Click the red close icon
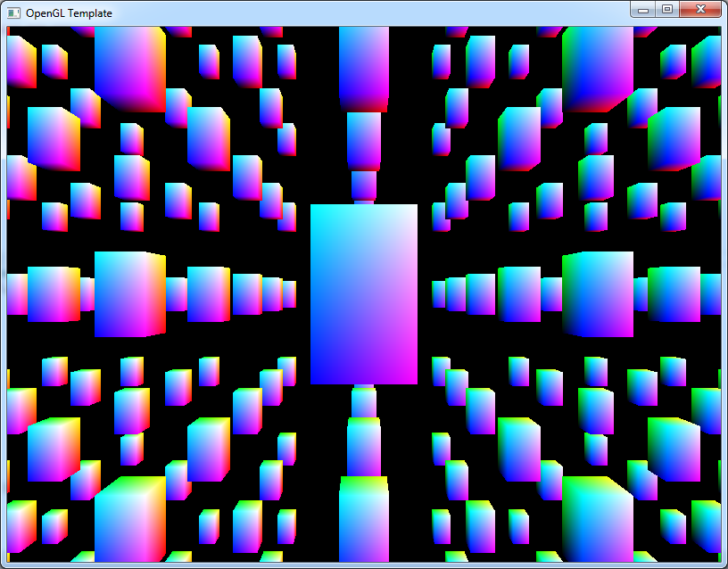This screenshot has height=569, width=728. 699,10
